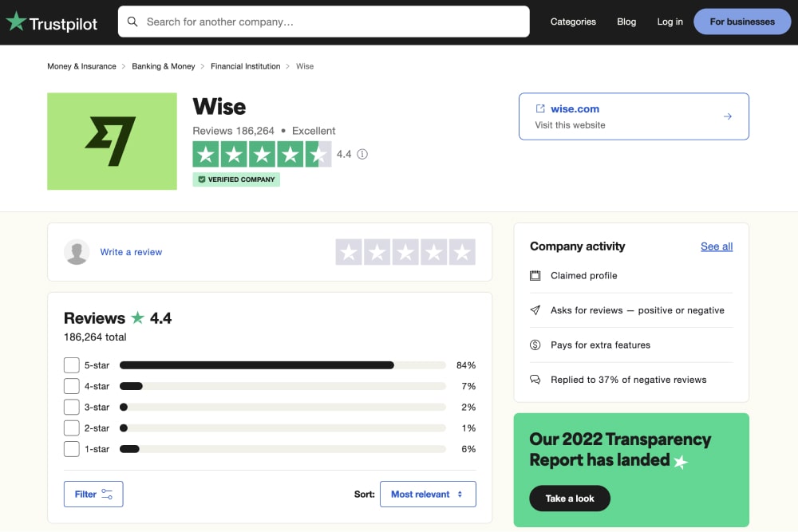The width and height of the screenshot is (798, 532).
Task: Click the external link icon beside wise.com
Action: point(540,108)
